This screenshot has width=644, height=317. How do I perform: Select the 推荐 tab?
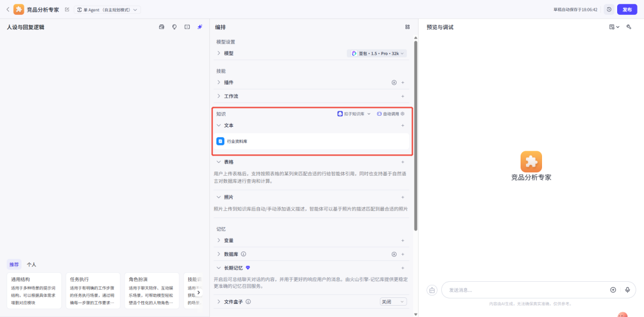point(14,265)
